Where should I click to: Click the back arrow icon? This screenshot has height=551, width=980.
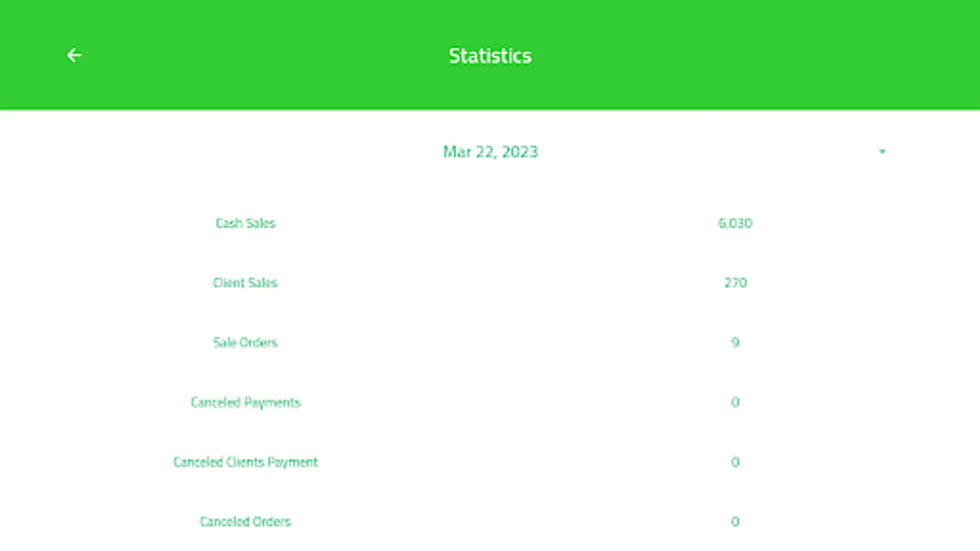tap(74, 55)
